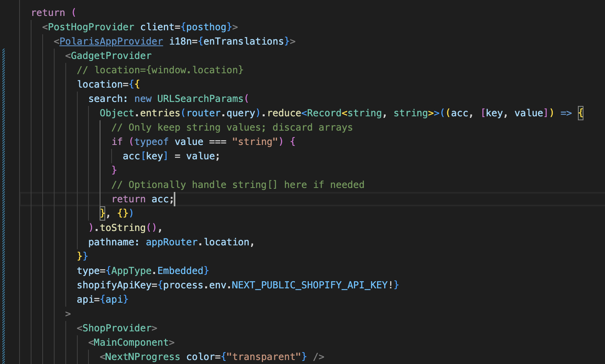This screenshot has width=605, height=364.
Task: Select the "transparent" string value
Action: point(264,357)
